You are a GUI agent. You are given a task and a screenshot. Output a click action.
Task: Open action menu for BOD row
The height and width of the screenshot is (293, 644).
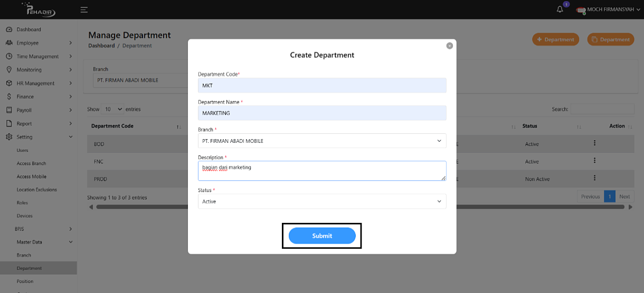[594, 143]
